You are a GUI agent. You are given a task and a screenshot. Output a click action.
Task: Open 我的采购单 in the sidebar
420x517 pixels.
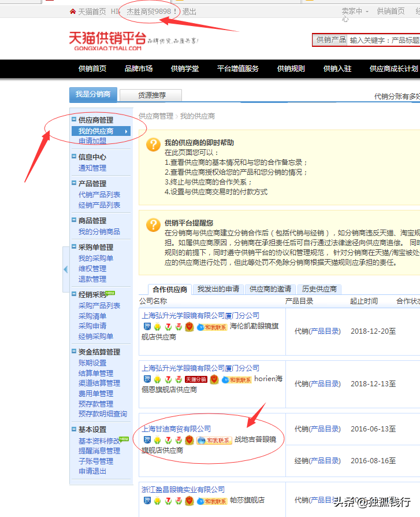click(96, 258)
